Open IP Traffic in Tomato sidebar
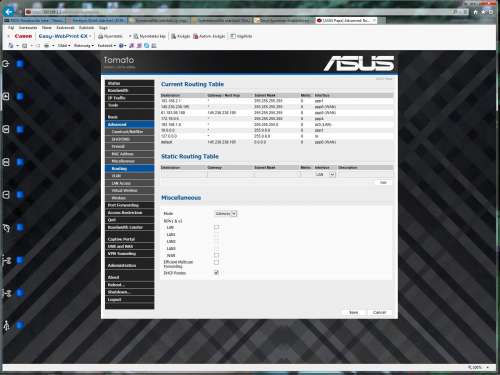Viewport: 500px width, 375px height. 130,98
